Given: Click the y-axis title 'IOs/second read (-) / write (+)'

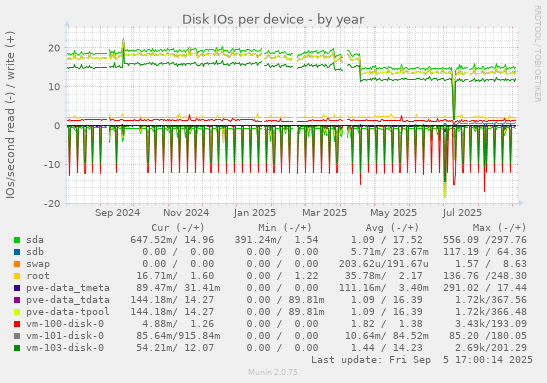Looking at the screenshot, I should (x=10, y=115).
